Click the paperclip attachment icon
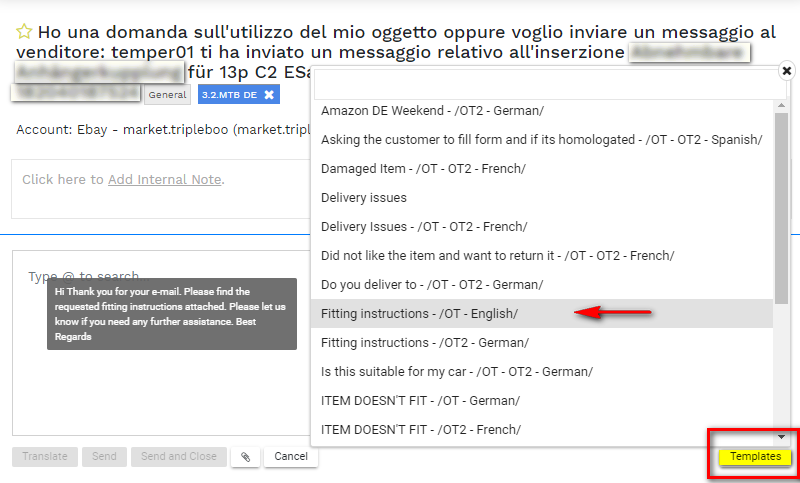The width and height of the screenshot is (800, 483). tap(245, 457)
